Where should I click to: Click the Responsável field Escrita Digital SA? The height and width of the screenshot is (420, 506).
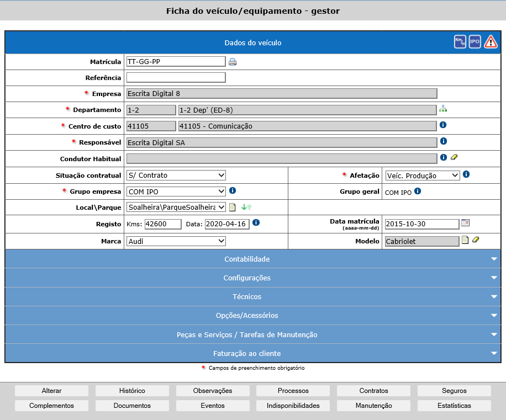(282, 142)
